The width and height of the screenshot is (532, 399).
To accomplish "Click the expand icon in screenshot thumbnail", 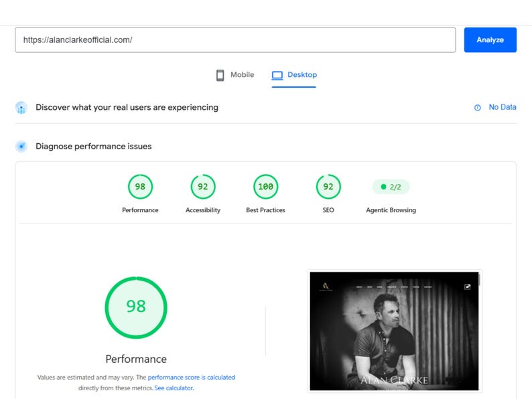I will 467,287.
